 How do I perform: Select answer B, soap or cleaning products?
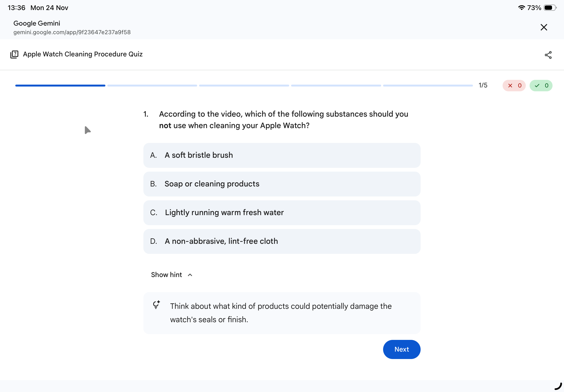point(282,184)
